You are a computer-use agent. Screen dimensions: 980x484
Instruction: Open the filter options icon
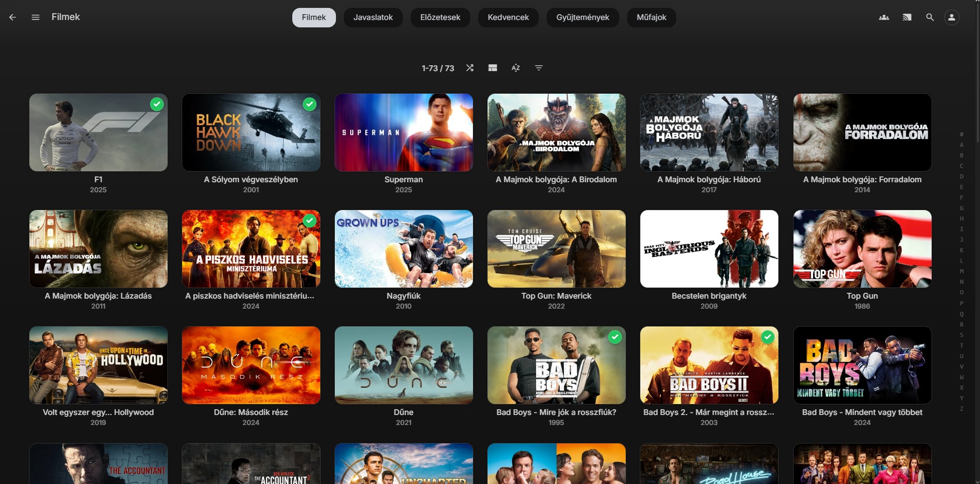[539, 68]
